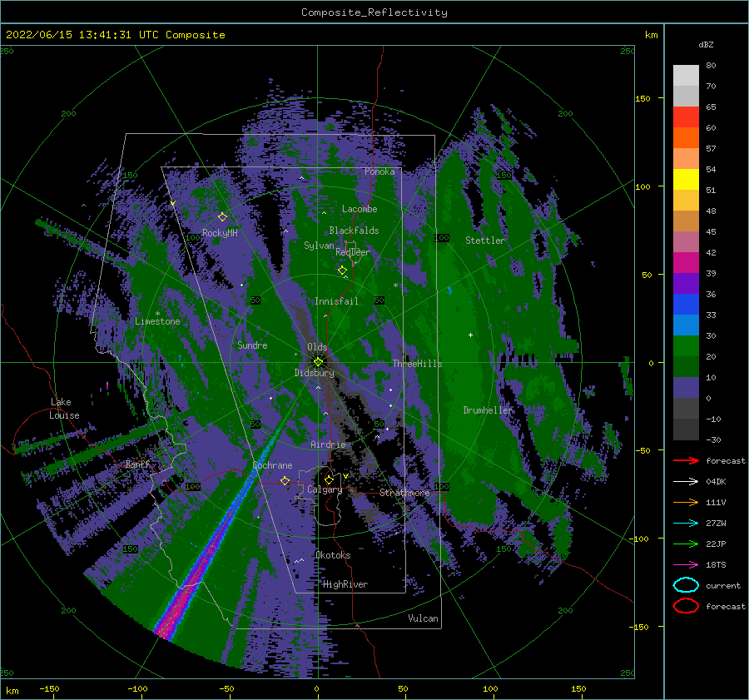
Task: Click the RockyMH label
Action: tap(220, 233)
